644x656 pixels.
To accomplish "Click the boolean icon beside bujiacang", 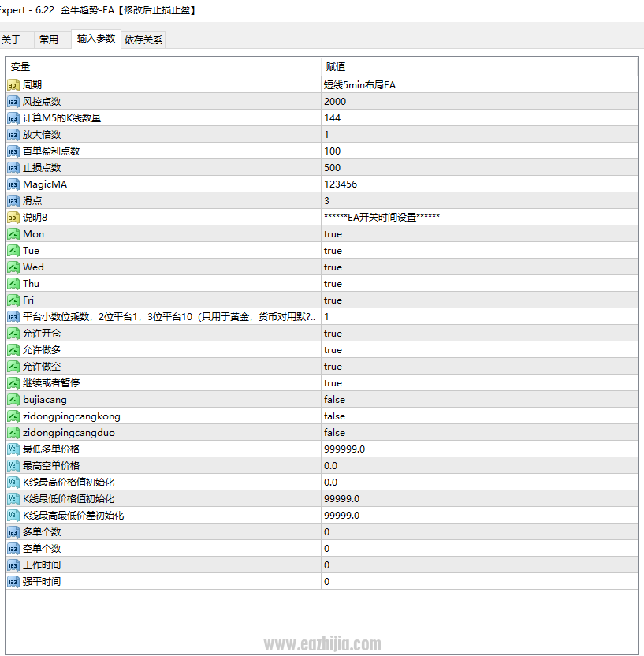I will (x=13, y=400).
